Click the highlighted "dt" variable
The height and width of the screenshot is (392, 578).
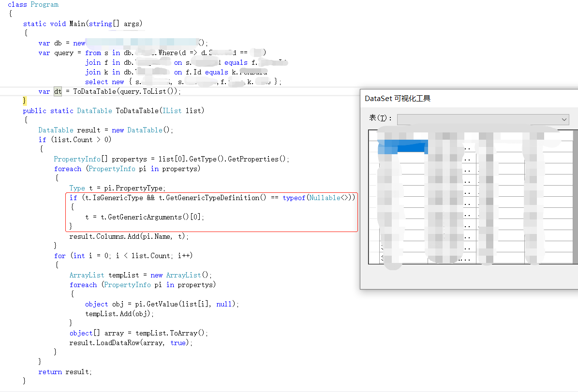58,91
